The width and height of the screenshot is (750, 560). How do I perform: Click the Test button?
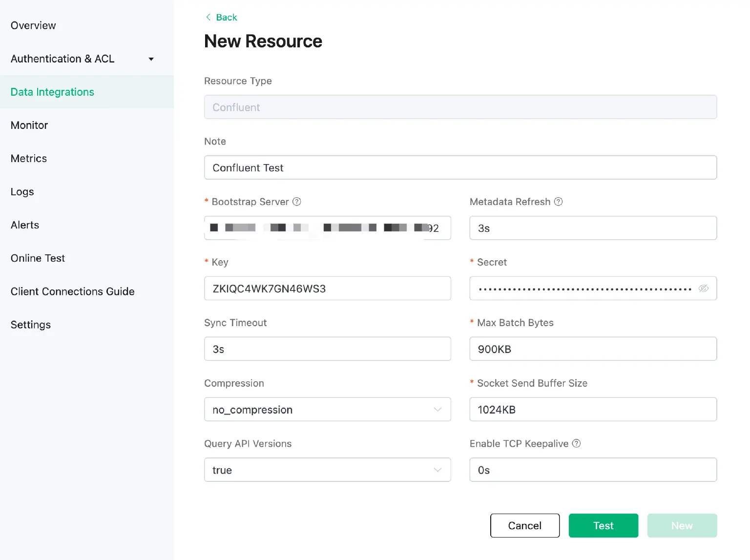[x=603, y=525]
